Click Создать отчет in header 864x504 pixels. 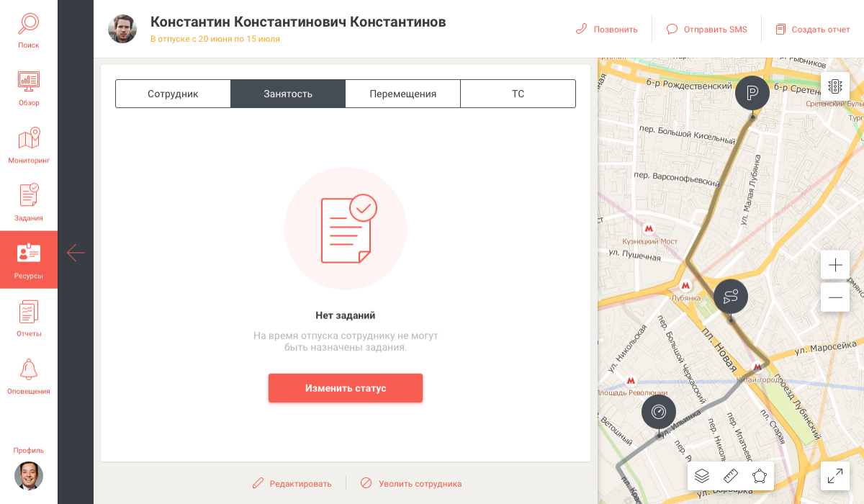[813, 30]
